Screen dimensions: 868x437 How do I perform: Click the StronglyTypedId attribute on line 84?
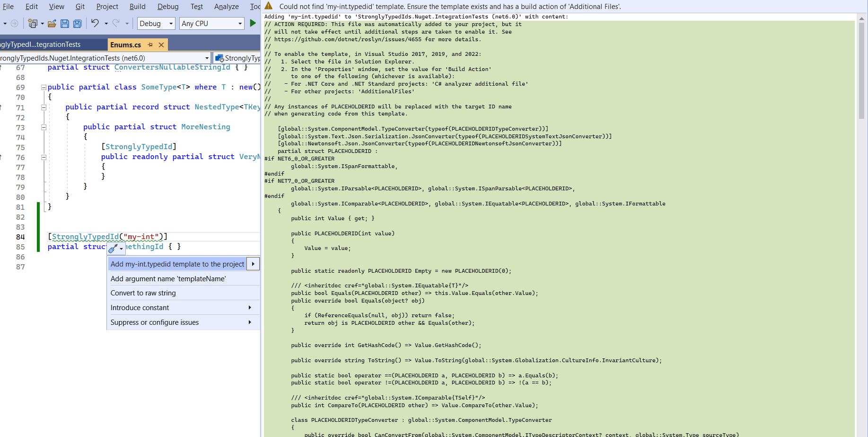coord(86,237)
